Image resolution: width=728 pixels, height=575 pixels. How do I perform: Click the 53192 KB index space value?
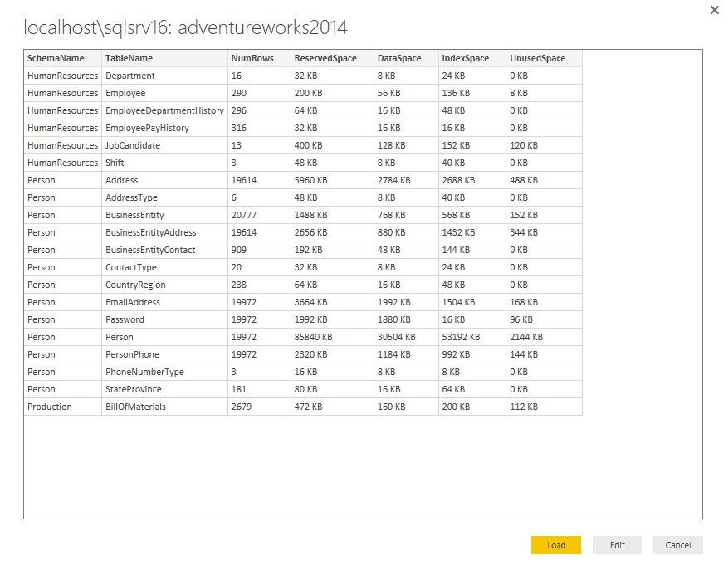coord(472,337)
